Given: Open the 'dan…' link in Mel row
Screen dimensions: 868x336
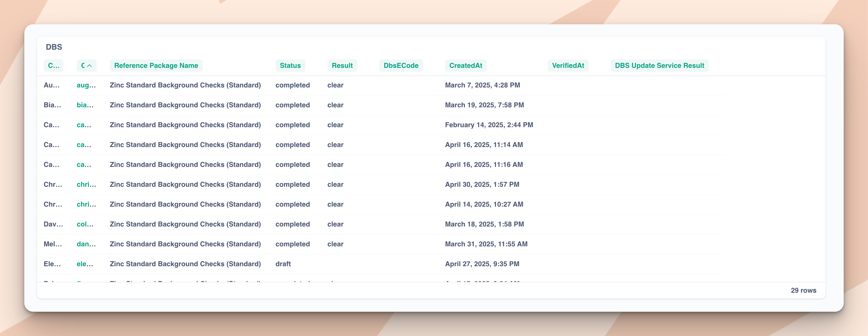Looking at the screenshot, I should (x=86, y=244).
